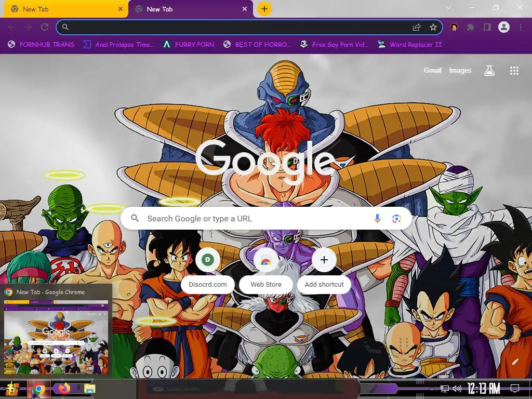This screenshot has height=399, width=532.
Task: Open the Chrome three-dot menu
Action: (521, 27)
